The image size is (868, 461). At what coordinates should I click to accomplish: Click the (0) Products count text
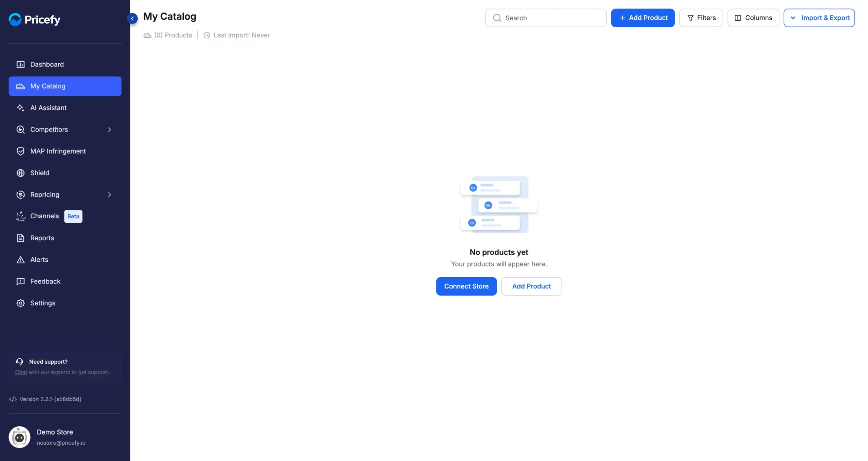173,35
